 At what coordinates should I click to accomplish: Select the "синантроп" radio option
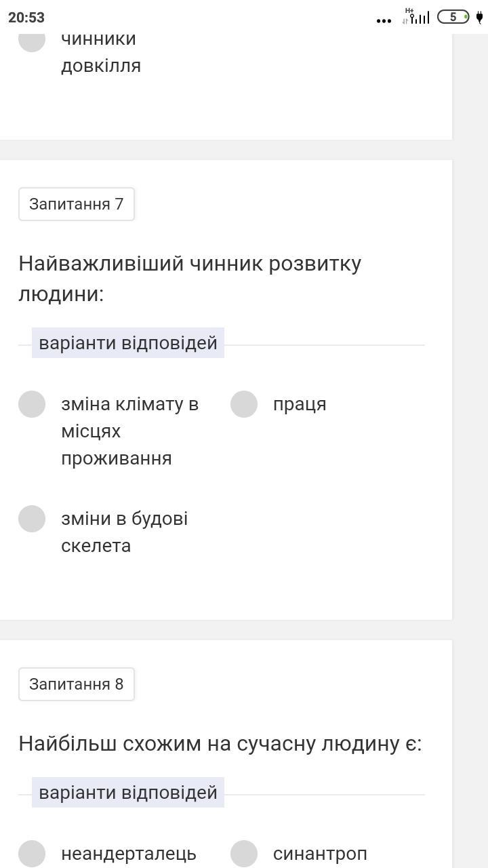[244, 854]
